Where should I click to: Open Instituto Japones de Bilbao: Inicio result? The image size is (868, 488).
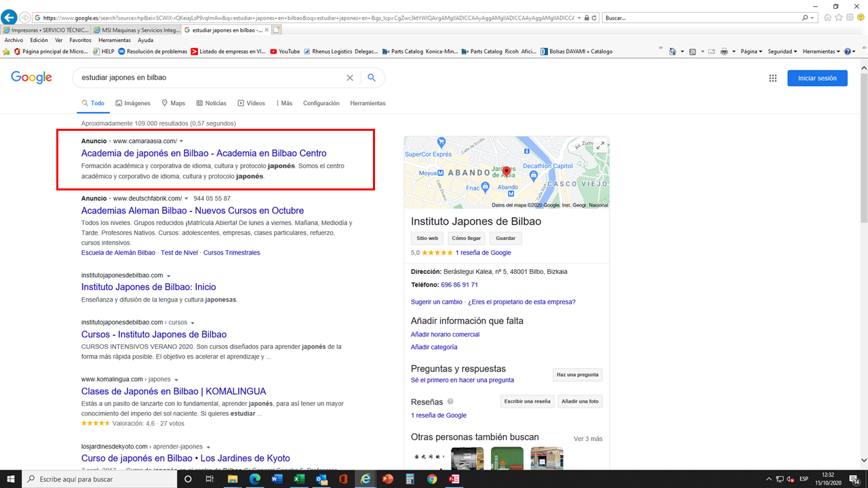click(x=149, y=287)
